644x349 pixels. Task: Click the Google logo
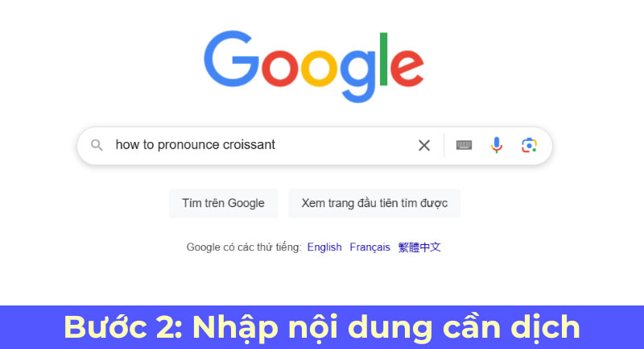(314, 66)
